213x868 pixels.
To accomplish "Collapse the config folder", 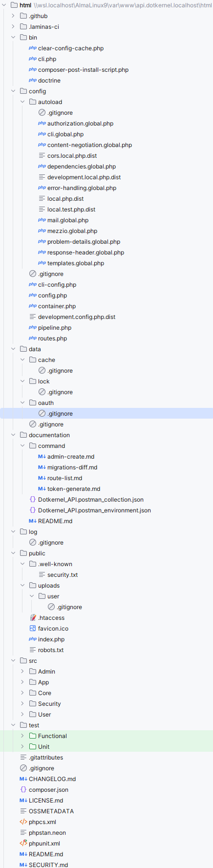I will tap(13, 91).
